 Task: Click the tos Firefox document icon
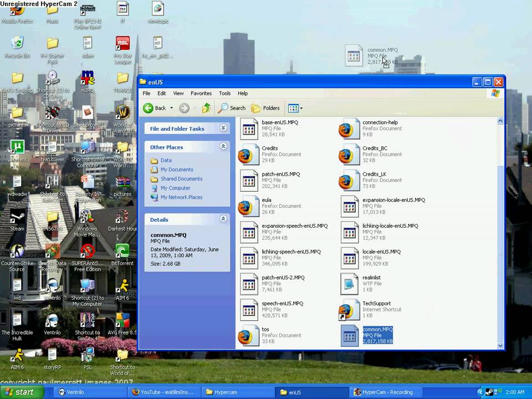click(x=249, y=335)
